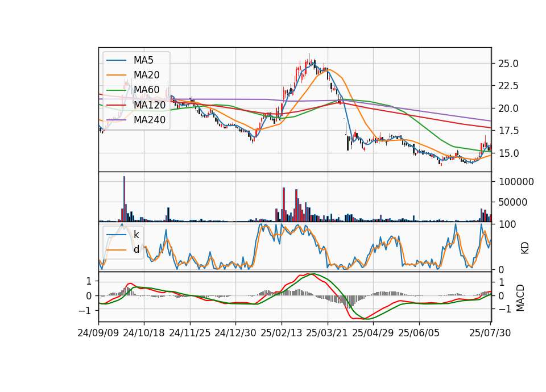
Task: Click the purple MA240 legend line sample
Action: [116, 120]
